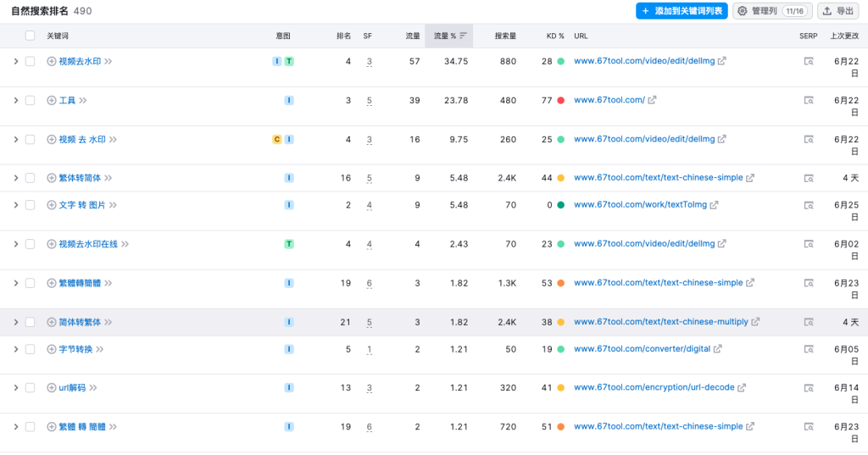
Task: Click double-arrow icon next to 繁體轉簡體
Action: click(x=108, y=283)
